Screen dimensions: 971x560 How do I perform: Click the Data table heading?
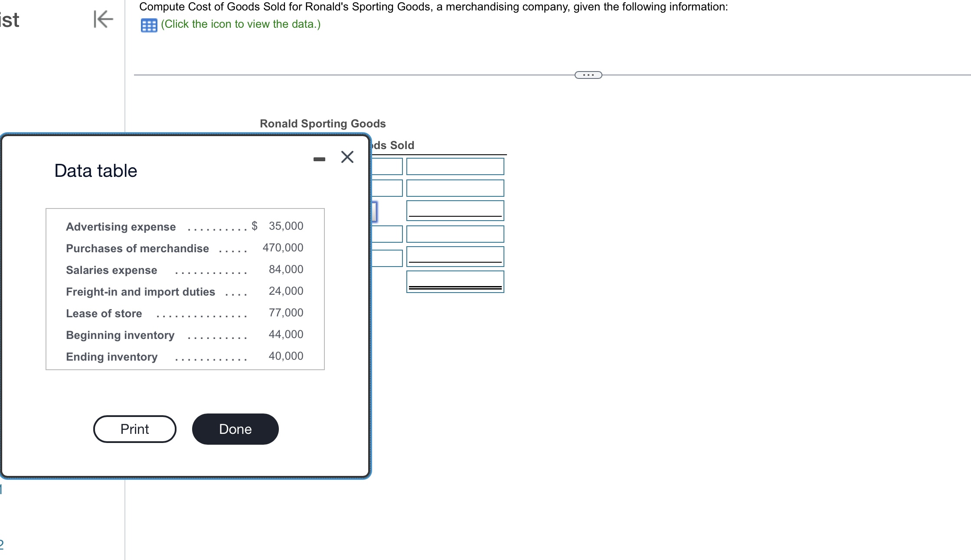tap(96, 171)
